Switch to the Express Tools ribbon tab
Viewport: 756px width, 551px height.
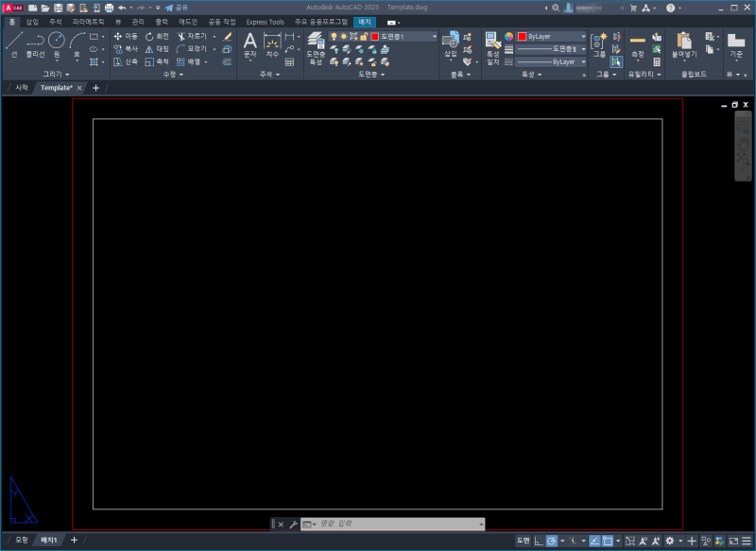pyautogui.click(x=264, y=21)
